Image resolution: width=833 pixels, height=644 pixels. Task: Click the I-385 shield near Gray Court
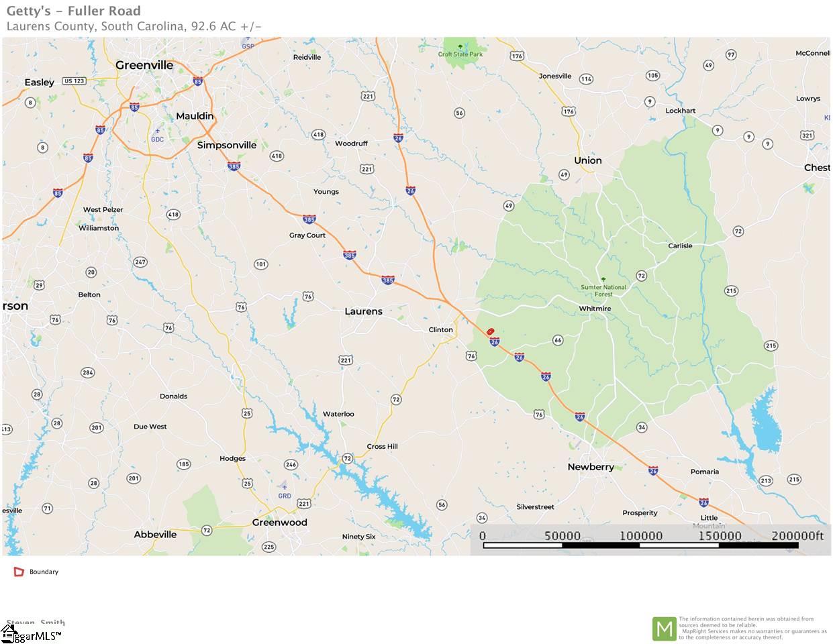(309, 219)
